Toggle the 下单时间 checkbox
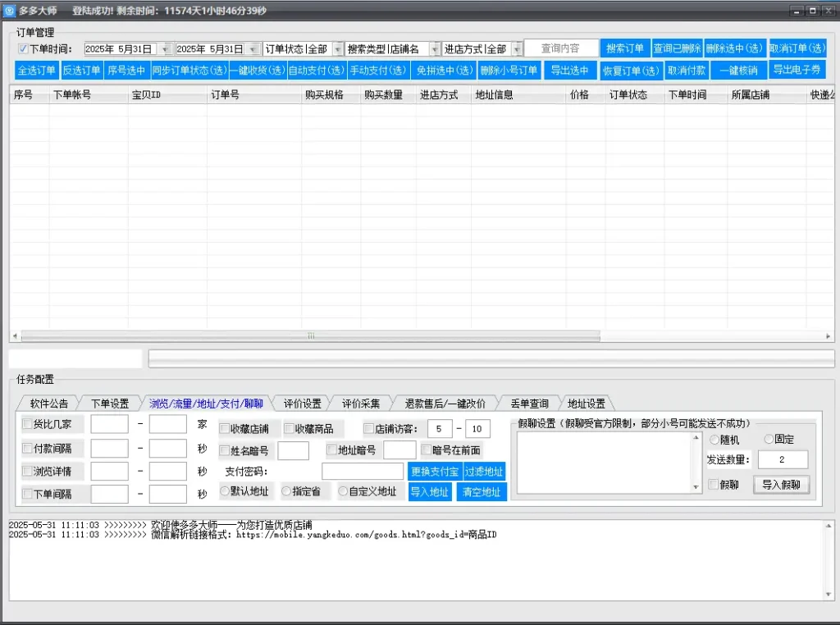The width and height of the screenshot is (840, 625). 23,48
